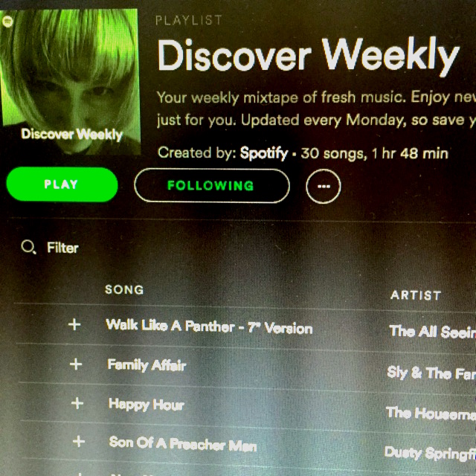476x476 pixels.
Task: Add Son Of A Preacher Man plus icon
Action: tap(79, 441)
